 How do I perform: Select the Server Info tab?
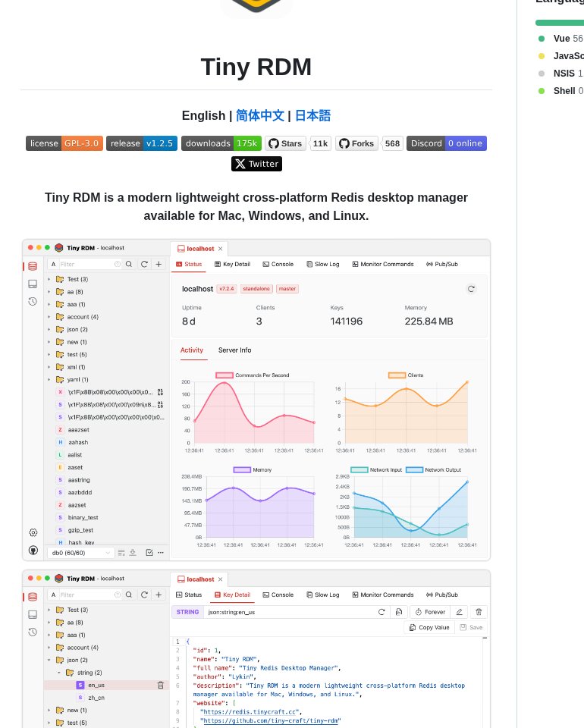tap(234, 350)
